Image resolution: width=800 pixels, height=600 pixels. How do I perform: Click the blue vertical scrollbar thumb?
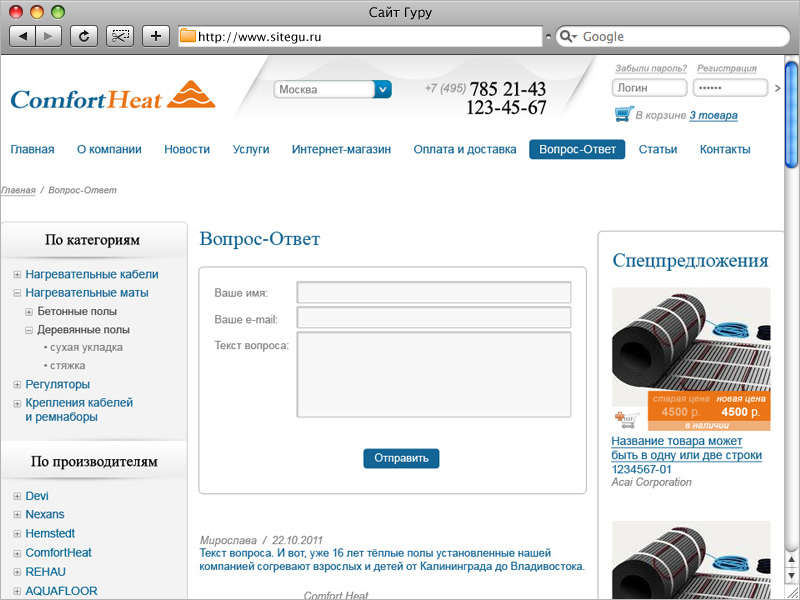[x=792, y=114]
